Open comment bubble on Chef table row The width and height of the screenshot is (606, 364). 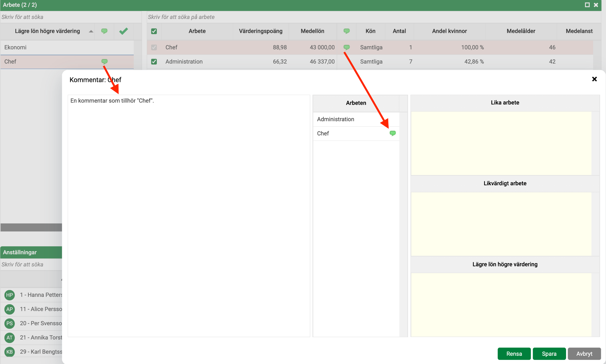coord(346,47)
